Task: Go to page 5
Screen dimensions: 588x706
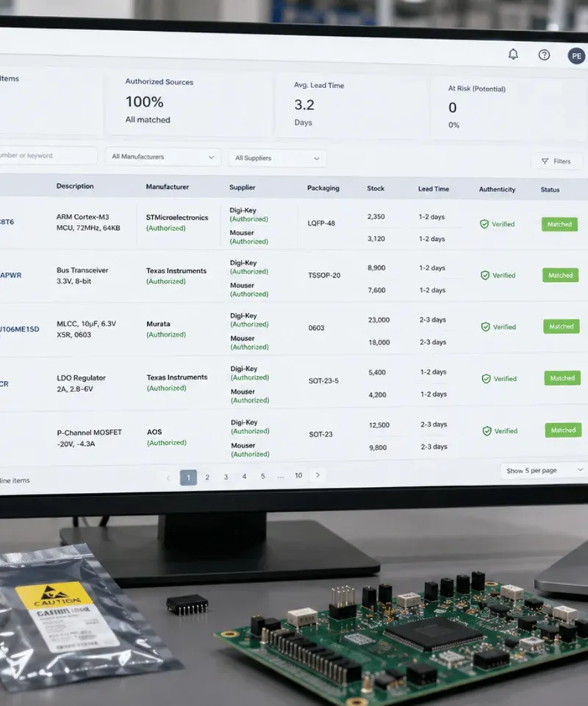Action: coord(262,476)
